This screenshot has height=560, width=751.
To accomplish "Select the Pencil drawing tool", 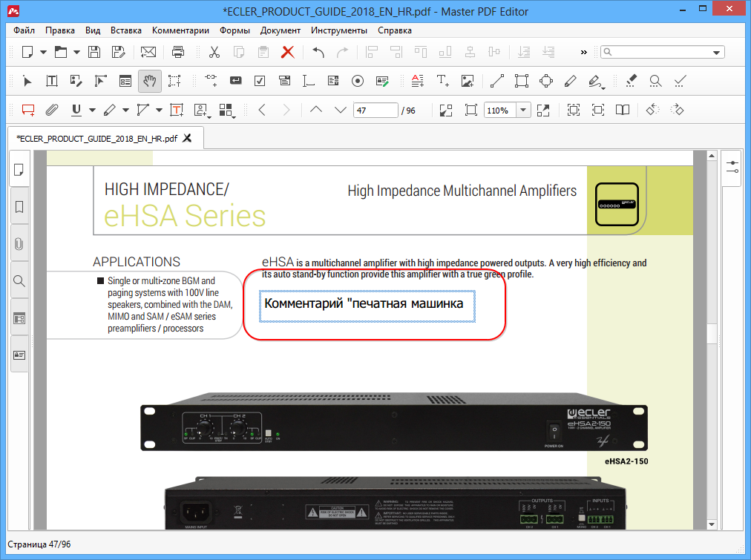I will coord(570,80).
